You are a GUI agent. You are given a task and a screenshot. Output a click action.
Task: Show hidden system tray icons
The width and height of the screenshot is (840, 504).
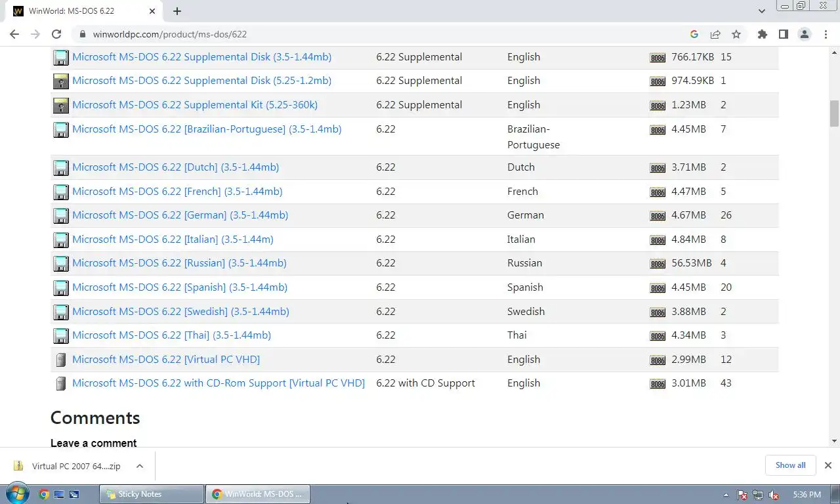pos(726,495)
